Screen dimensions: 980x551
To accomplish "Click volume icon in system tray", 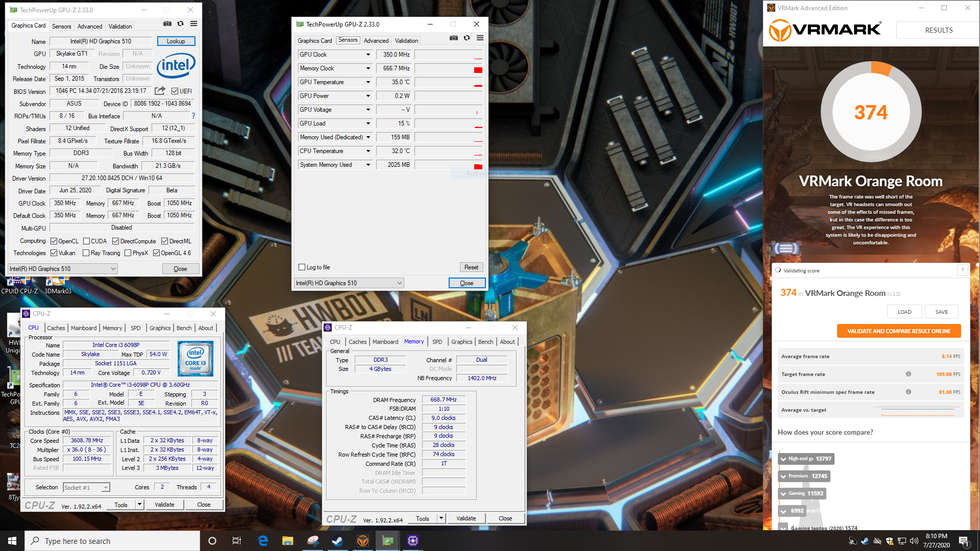I will coord(914,541).
